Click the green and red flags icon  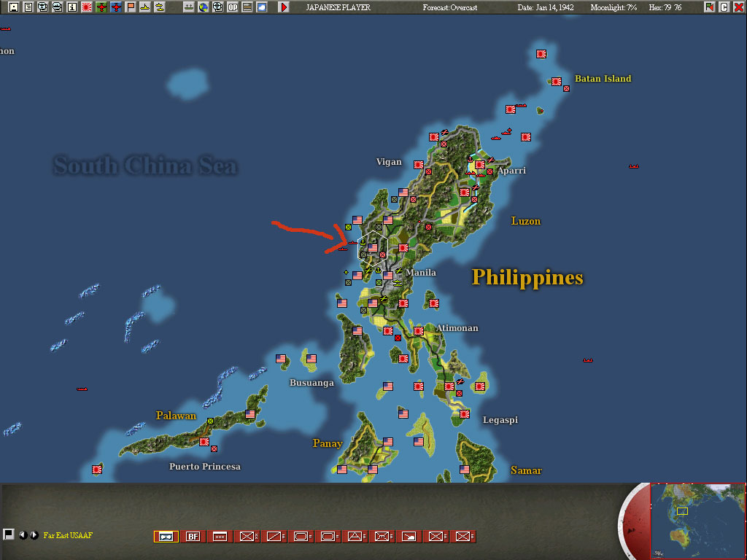coord(709,7)
